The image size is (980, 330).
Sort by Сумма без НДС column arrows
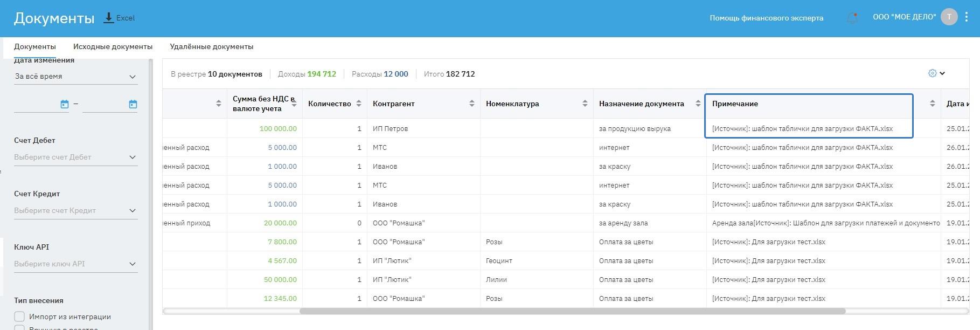coord(294,104)
